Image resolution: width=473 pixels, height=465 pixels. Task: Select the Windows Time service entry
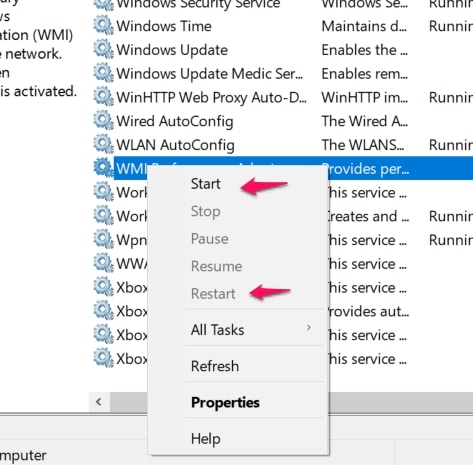point(283,26)
